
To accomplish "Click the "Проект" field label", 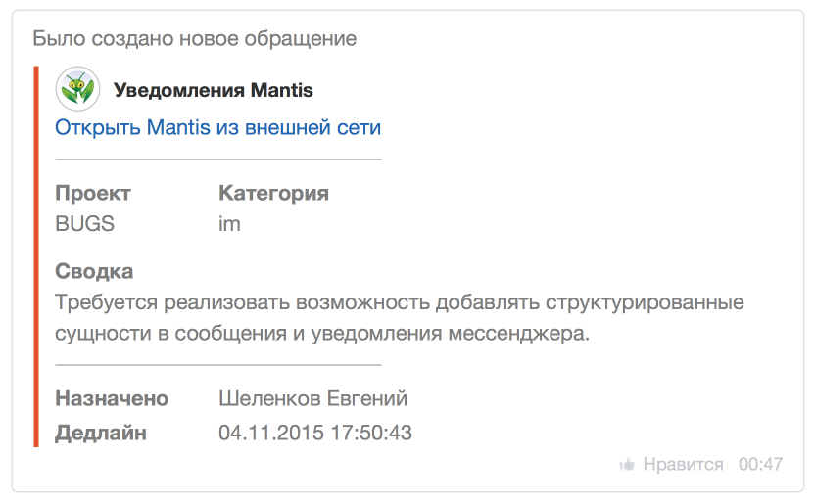I will [93, 193].
